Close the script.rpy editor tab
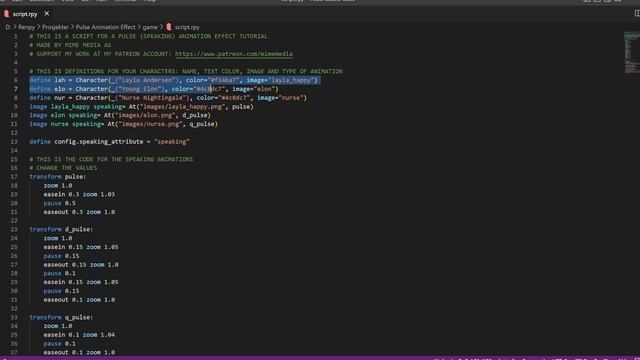Viewport: 640px width, 360px height. tap(47, 13)
